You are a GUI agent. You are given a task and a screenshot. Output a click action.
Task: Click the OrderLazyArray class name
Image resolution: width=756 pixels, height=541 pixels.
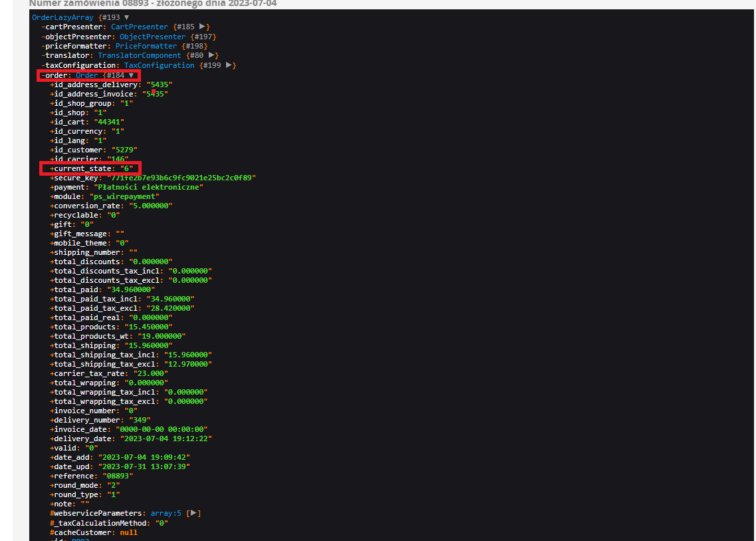pos(63,17)
